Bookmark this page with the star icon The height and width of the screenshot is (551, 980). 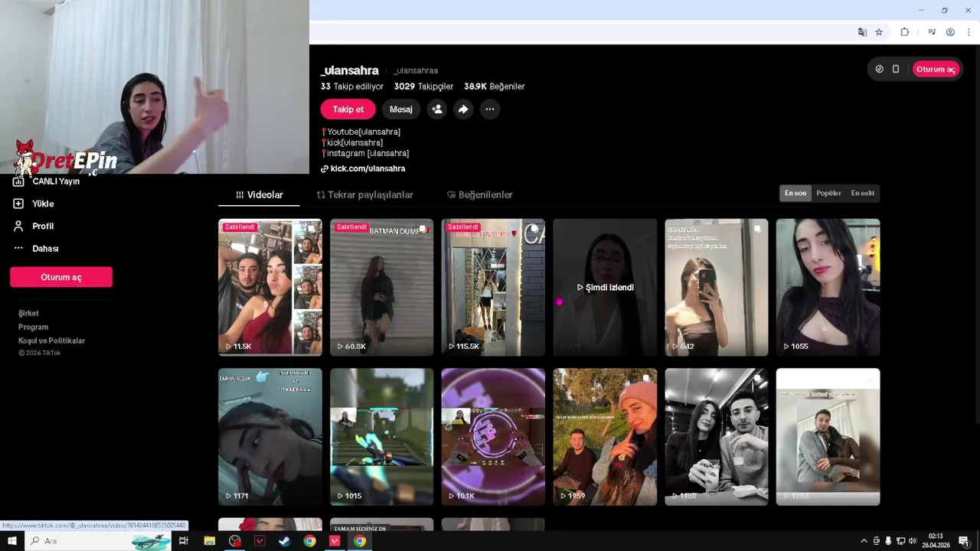(879, 32)
